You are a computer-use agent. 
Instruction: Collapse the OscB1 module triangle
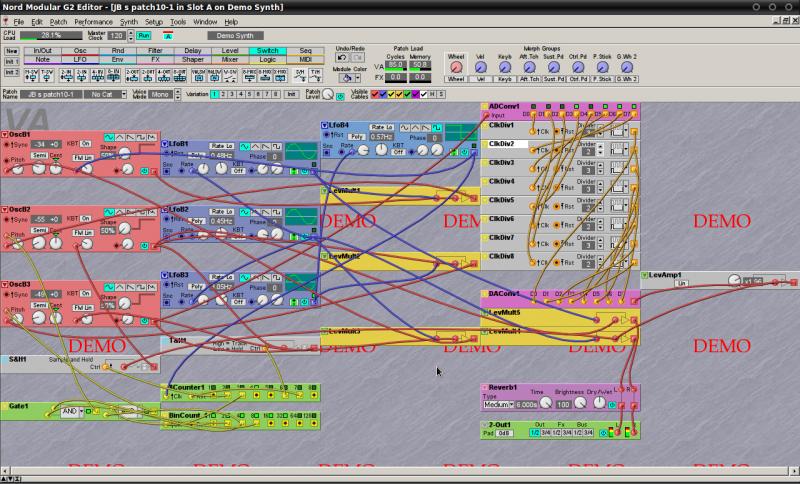tap(5, 135)
